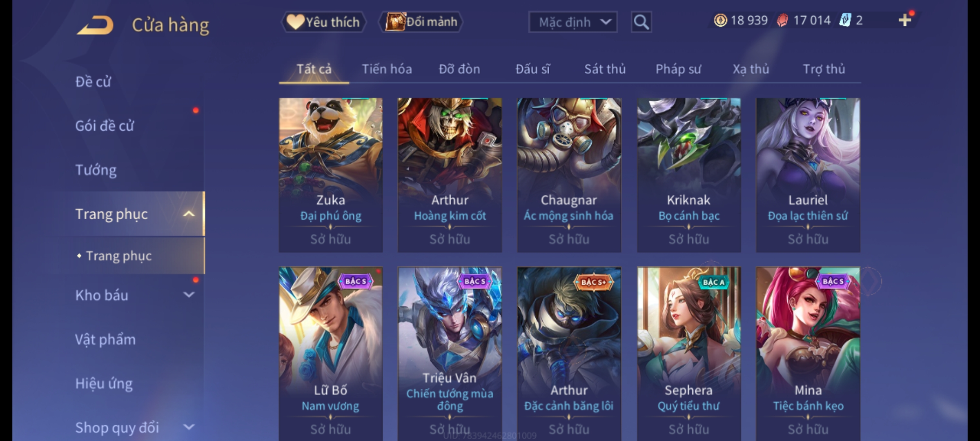Click the red ruby currency icon
The image size is (980, 441).
[782, 20]
